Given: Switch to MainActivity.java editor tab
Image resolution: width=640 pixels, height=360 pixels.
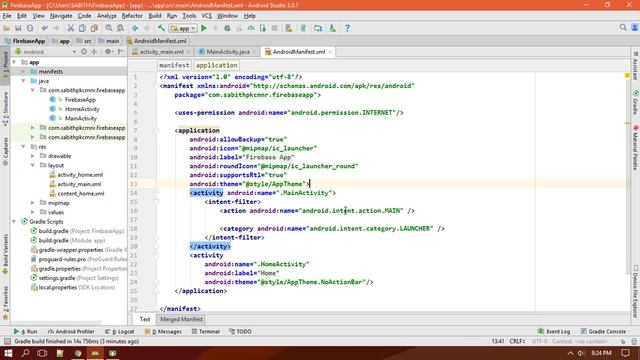Looking at the screenshot, I should (227, 52).
